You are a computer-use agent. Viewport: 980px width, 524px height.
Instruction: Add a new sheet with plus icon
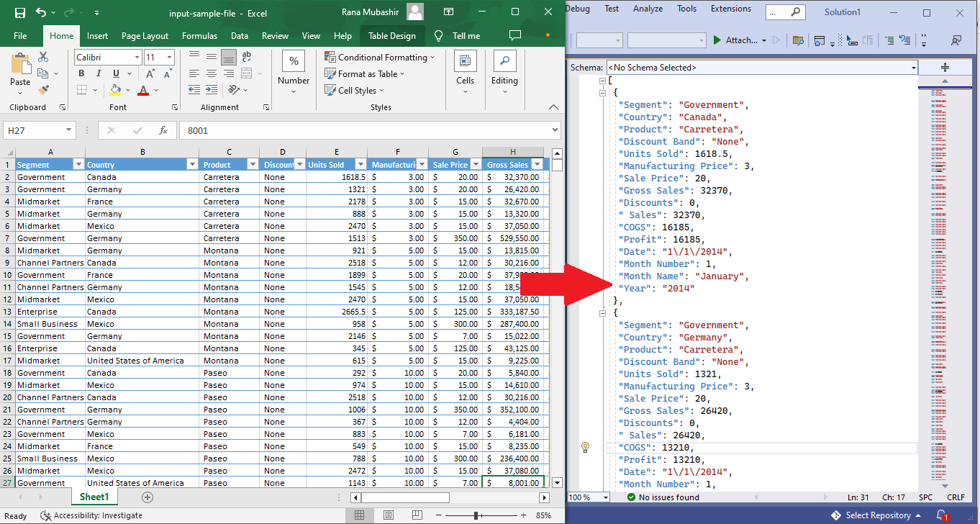pyautogui.click(x=148, y=497)
